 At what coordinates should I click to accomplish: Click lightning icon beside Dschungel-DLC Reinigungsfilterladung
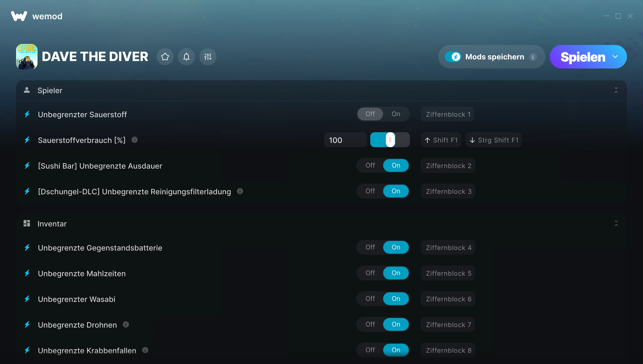point(27,191)
